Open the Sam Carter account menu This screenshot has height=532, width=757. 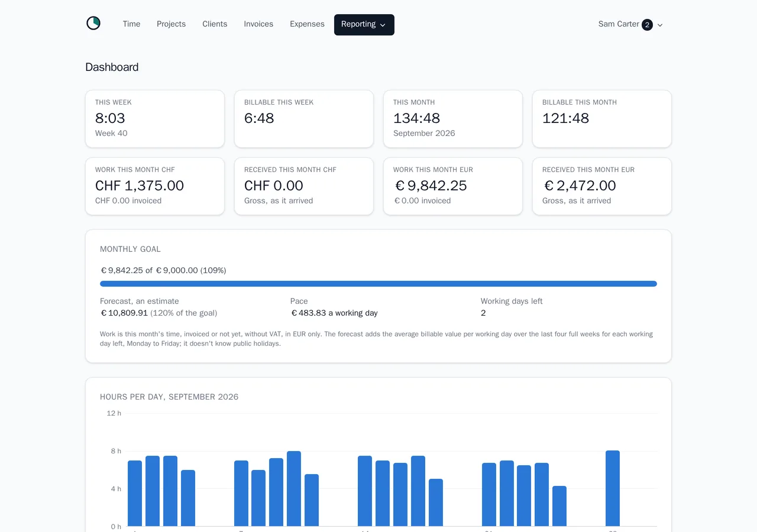tap(630, 25)
